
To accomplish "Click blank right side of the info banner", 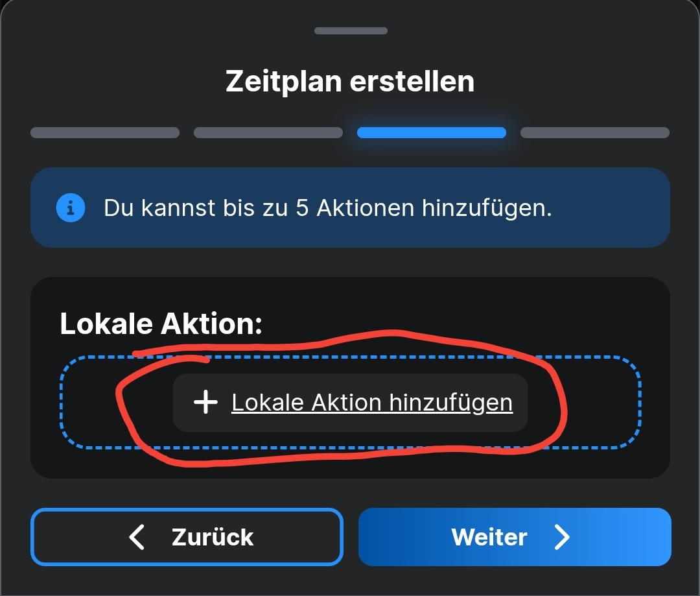I will (616, 208).
